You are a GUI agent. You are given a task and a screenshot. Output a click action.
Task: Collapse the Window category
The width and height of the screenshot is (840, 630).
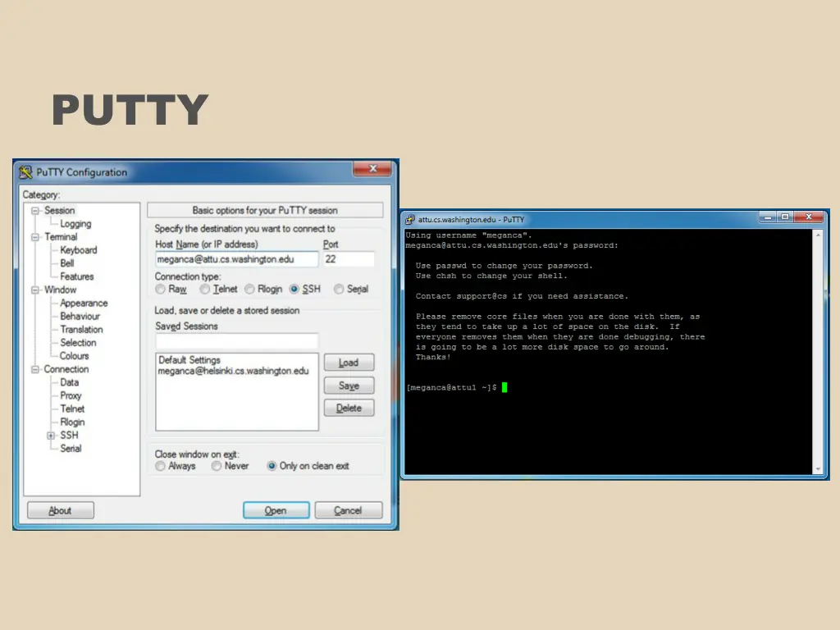[34, 290]
